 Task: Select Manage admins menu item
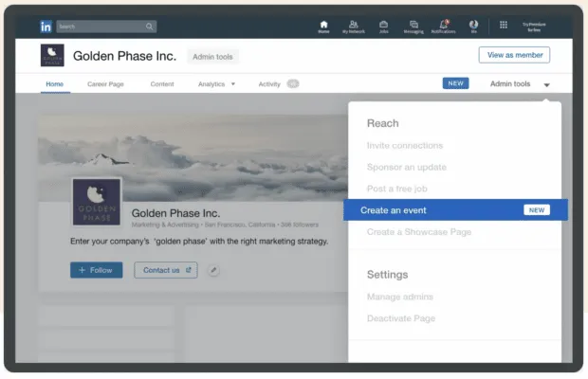[x=400, y=297]
